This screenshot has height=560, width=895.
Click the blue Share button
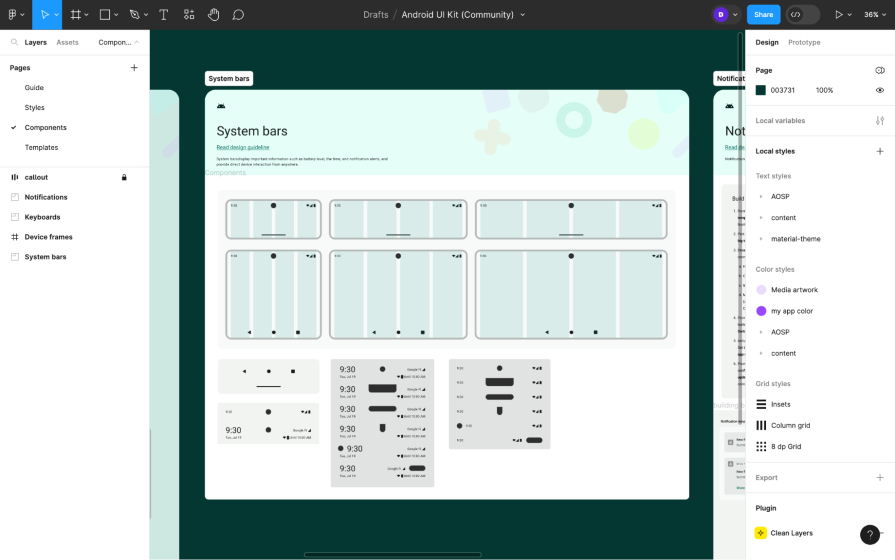pos(763,14)
